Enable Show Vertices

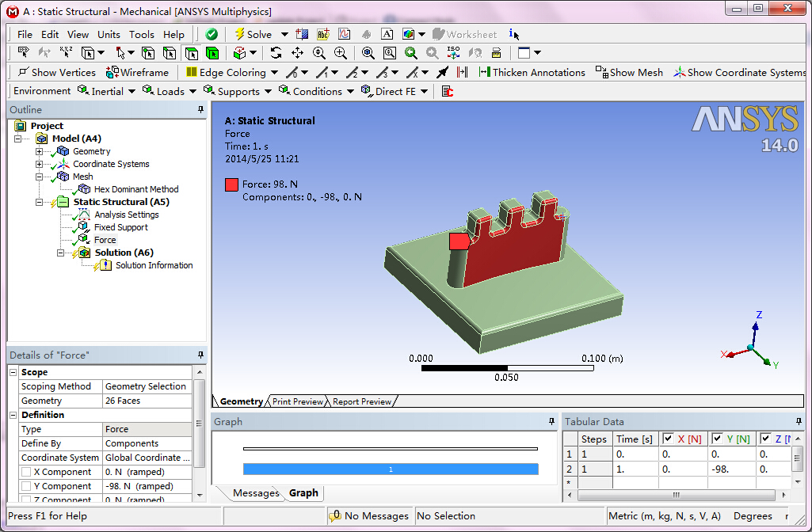[x=55, y=72]
